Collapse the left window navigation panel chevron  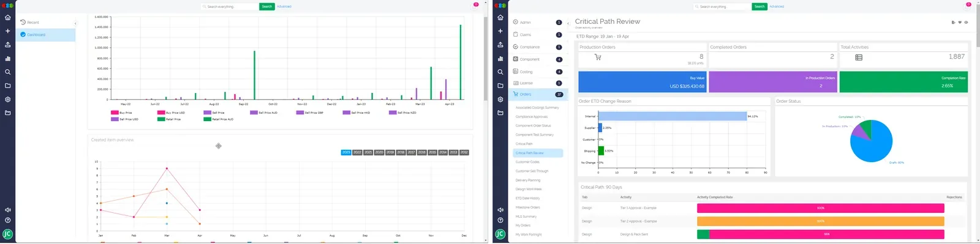coord(75,23)
